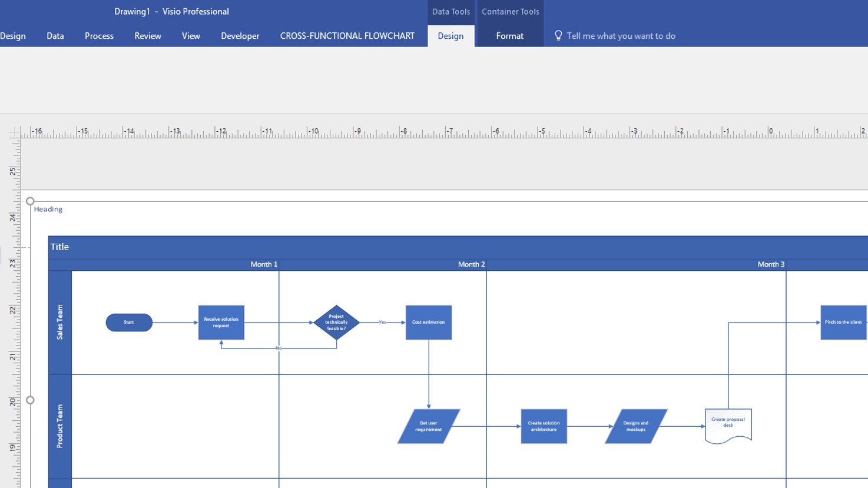Select the Create proposal deck document shape
The width and height of the screenshot is (868, 488).
(x=728, y=425)
